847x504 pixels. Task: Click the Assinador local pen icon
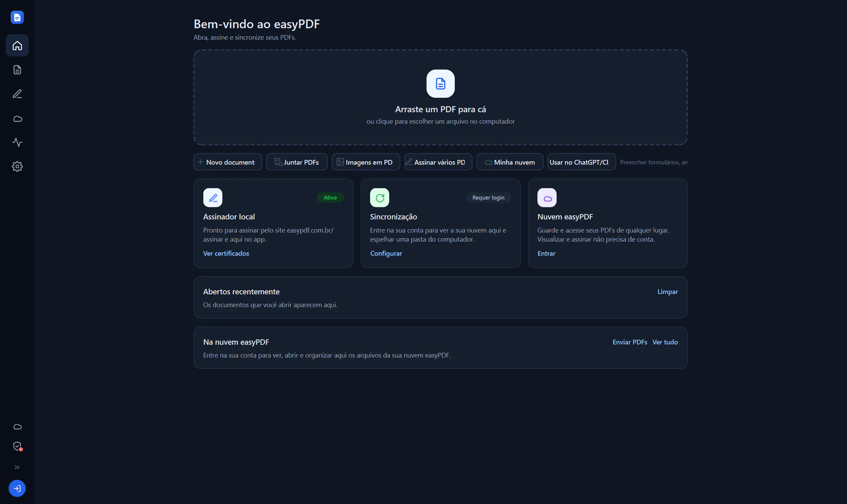tap(213, 198)
